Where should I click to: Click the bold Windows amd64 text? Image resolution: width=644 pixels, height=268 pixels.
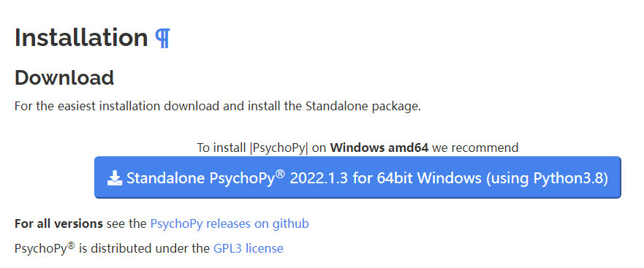coord(379,148)
